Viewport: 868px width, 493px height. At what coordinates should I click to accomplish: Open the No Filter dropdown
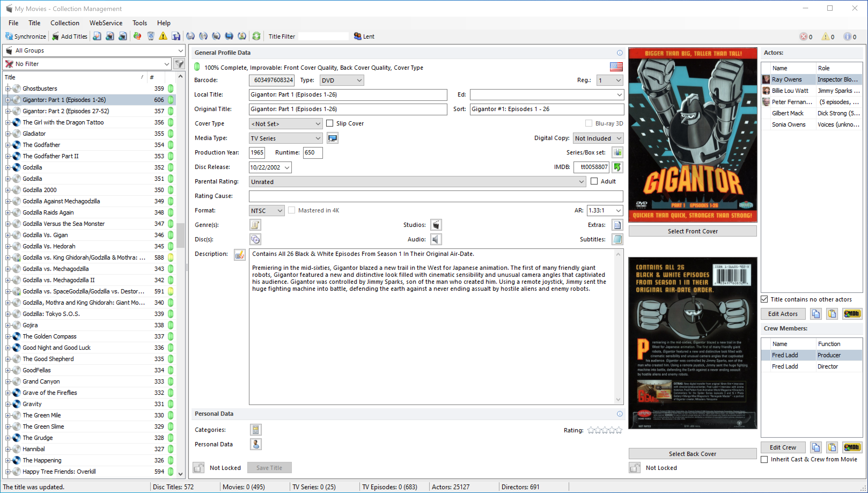87,64
